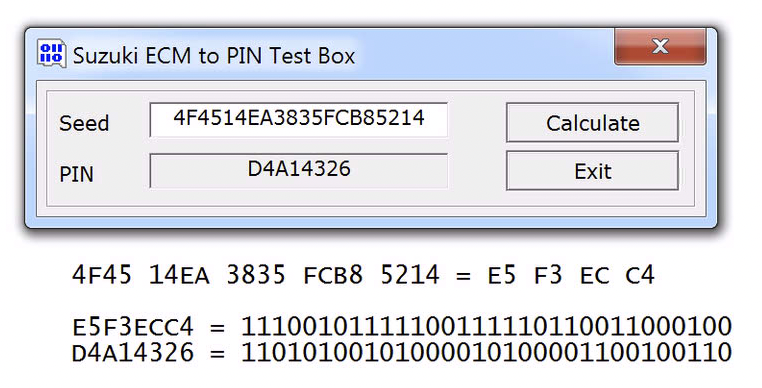
Task: Click the Calculate button
Action: pyautogui.click(x=592, y=123)
